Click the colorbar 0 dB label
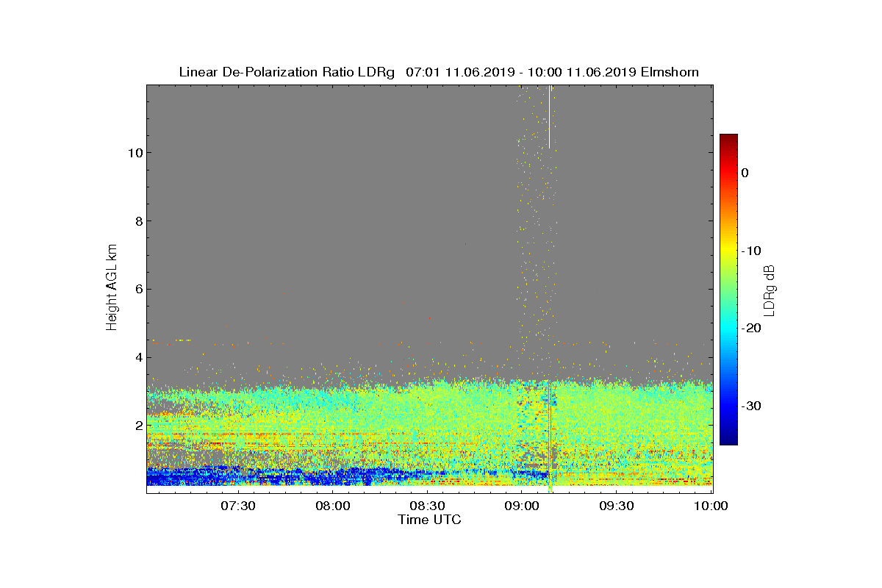This screenshot has width=882, height=588. tap(745, 173)
